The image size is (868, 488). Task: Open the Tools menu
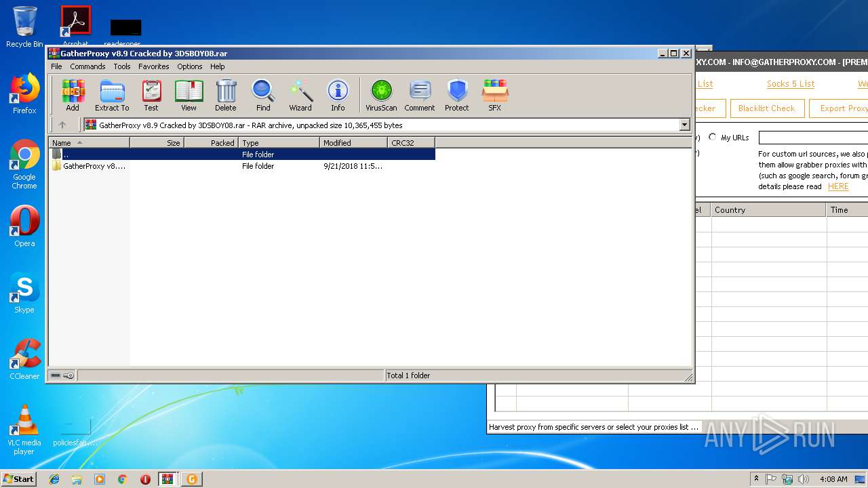(122, 66)
